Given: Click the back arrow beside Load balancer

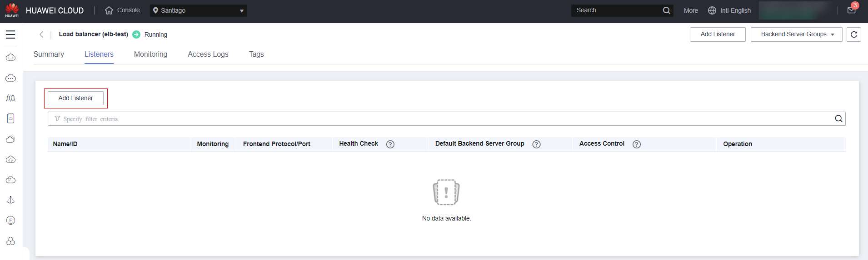Looking at the screenshot, I should [x=41, y=34].
